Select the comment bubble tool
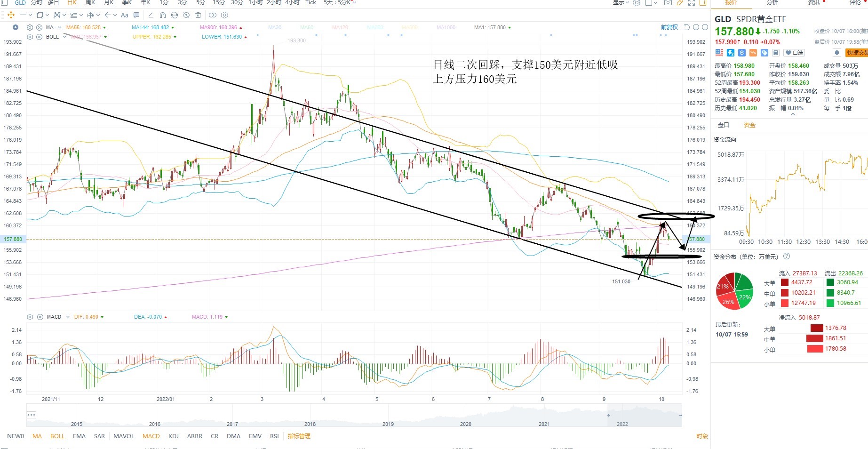Viewport: 868px width, 449px height. [x=136, y=15]
